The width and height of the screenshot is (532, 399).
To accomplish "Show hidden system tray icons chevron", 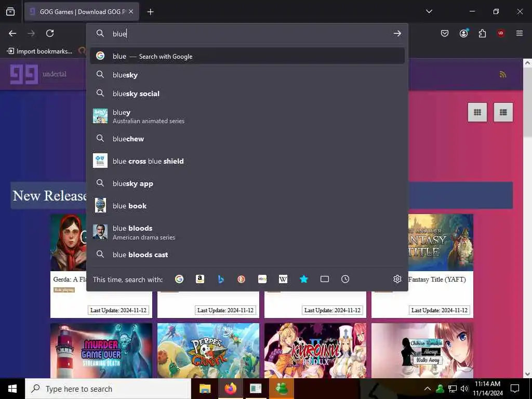I will 428,389.
